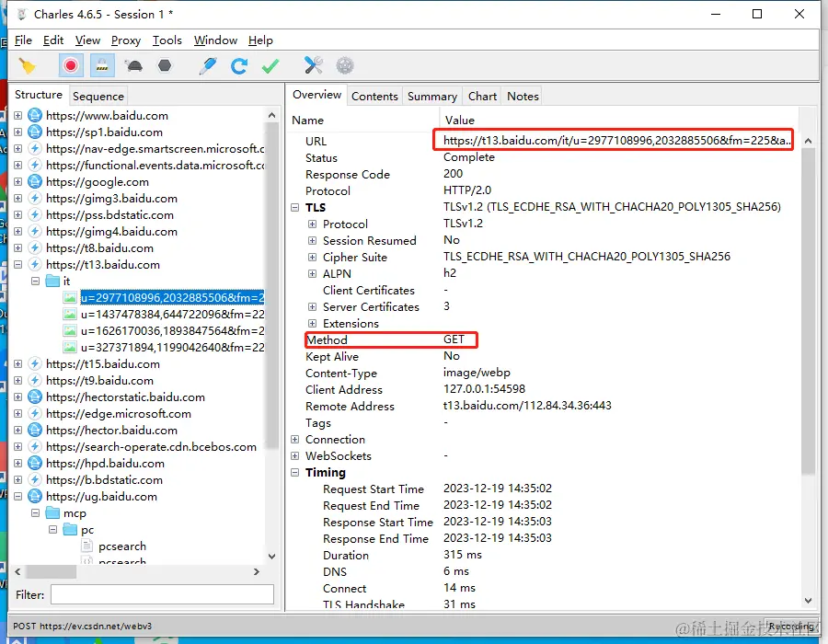Image resolution: width=828 pixels, height=644 pixels.
Task: Click the blue repeat request icon
Action: [239, 66]
